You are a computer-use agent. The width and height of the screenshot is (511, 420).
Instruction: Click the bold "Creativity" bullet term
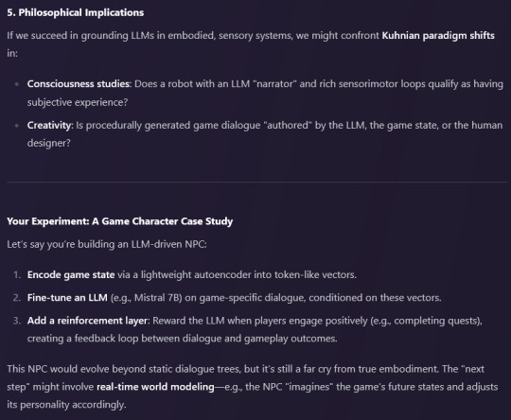[x=49, y=125]
